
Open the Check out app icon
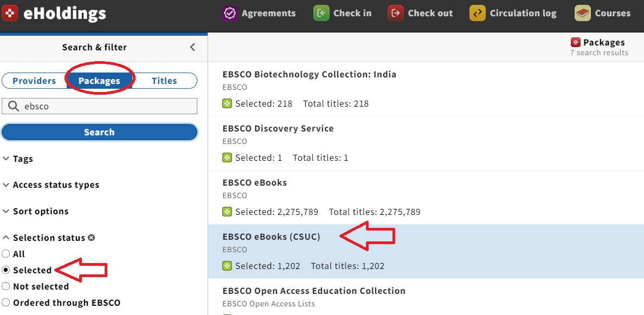(396, 13)
